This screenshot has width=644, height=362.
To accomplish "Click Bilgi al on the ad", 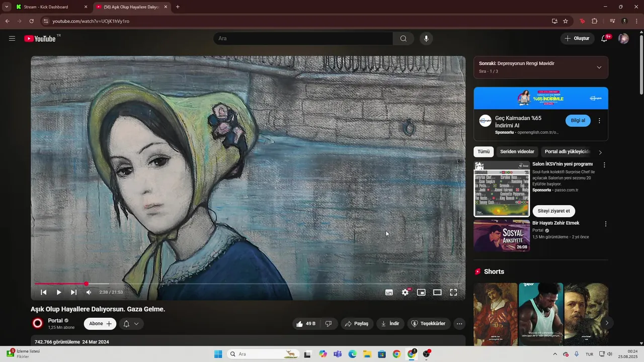I will click(578, 121).
